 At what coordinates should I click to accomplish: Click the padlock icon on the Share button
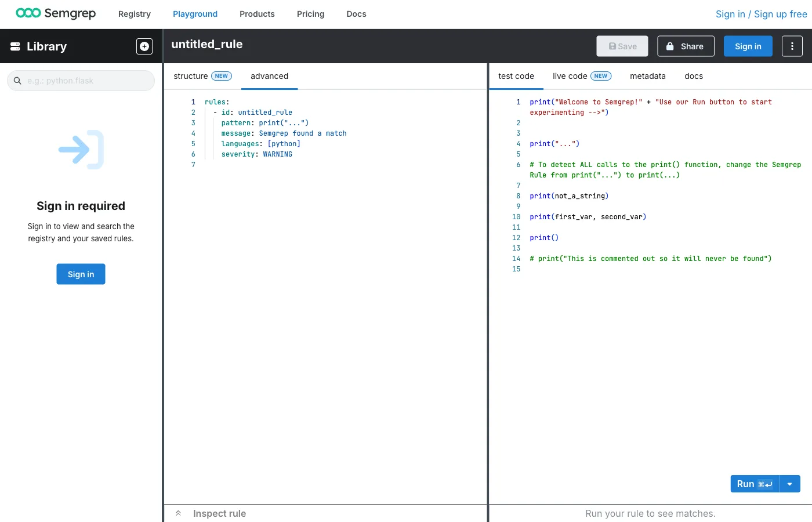point(669,46)
